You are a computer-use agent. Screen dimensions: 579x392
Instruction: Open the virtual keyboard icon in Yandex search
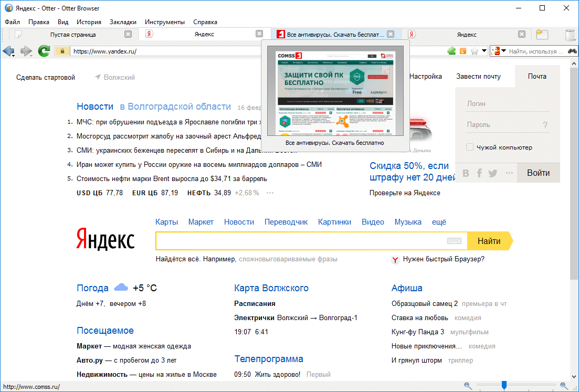point(454,241)
